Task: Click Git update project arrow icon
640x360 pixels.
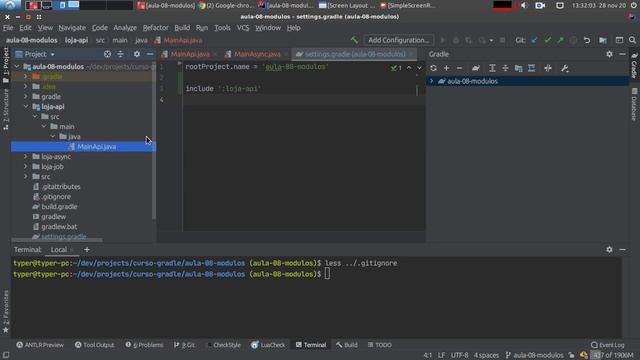Action: (534, 40)
